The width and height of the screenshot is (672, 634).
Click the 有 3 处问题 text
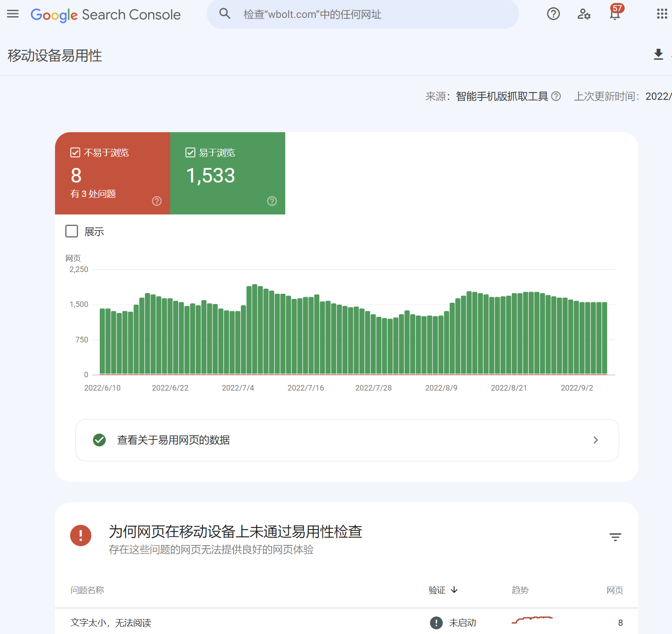93,194
